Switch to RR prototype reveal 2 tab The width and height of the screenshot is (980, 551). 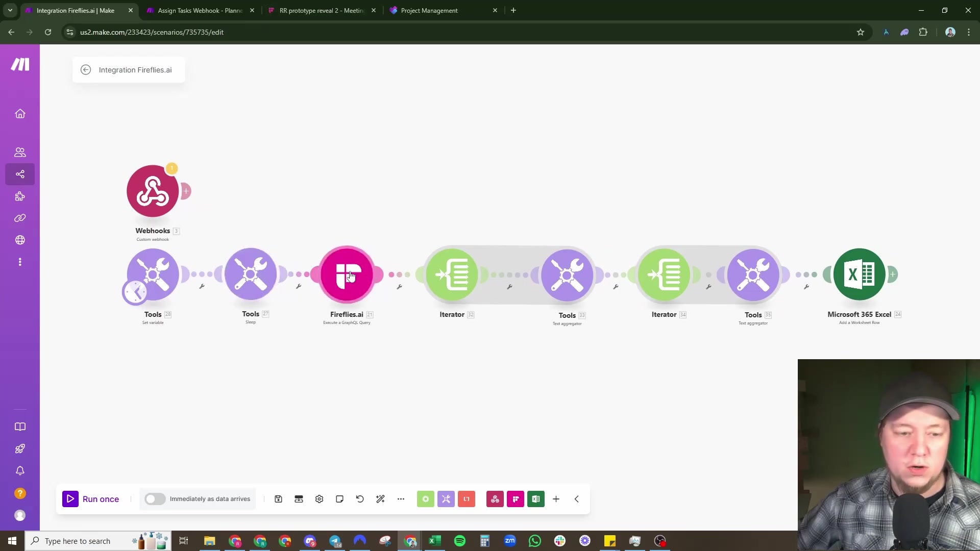click(322, 10)
